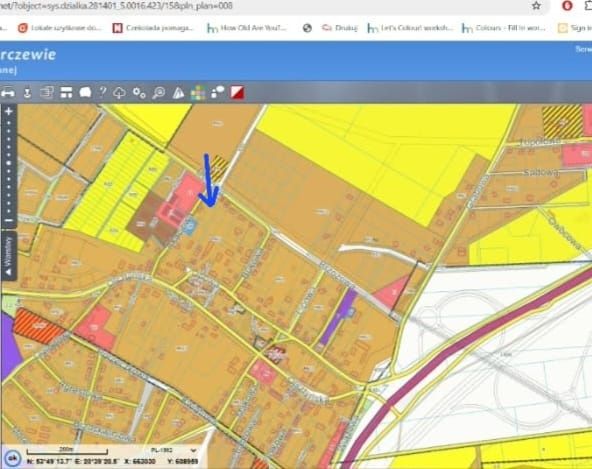Bookmark this page with star icon
The image size is (592, 469).
click(x=536, y=6)
